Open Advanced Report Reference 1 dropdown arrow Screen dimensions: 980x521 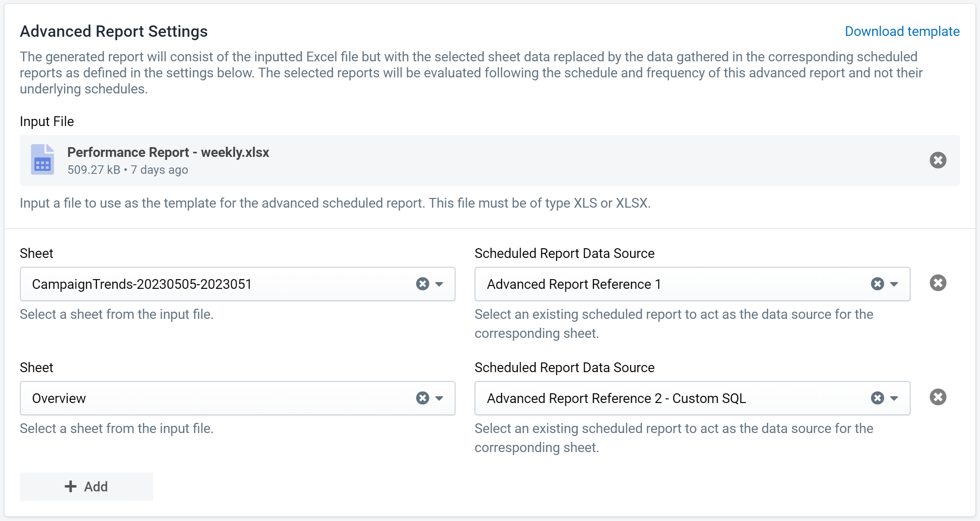pos(894,284)
